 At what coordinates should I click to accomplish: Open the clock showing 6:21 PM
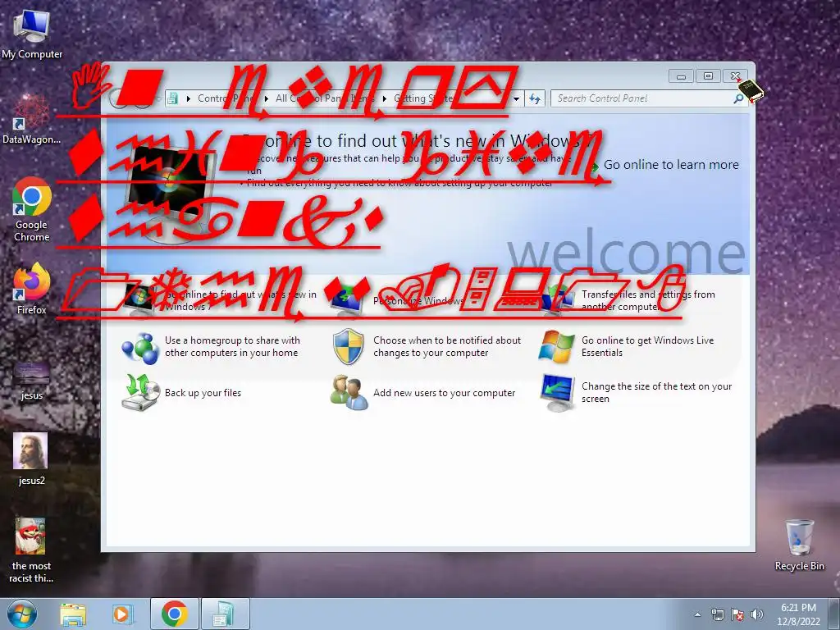[x=798, y=614]
